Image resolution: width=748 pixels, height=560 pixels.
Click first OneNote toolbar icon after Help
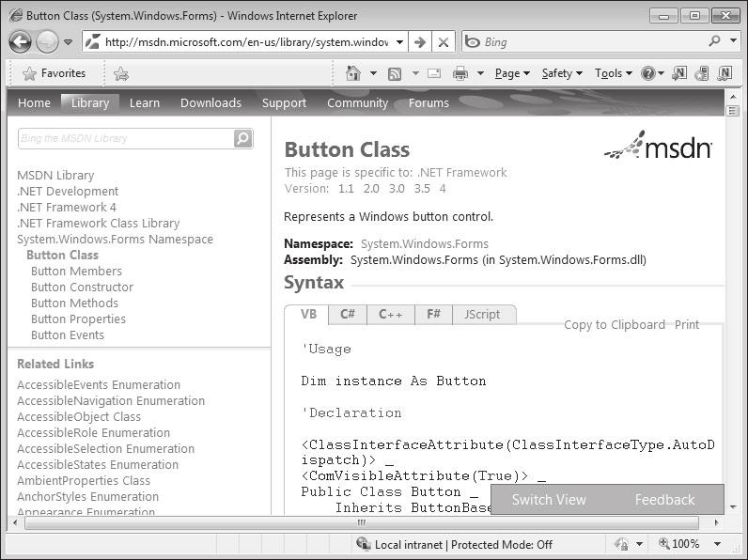click(679, 73)
